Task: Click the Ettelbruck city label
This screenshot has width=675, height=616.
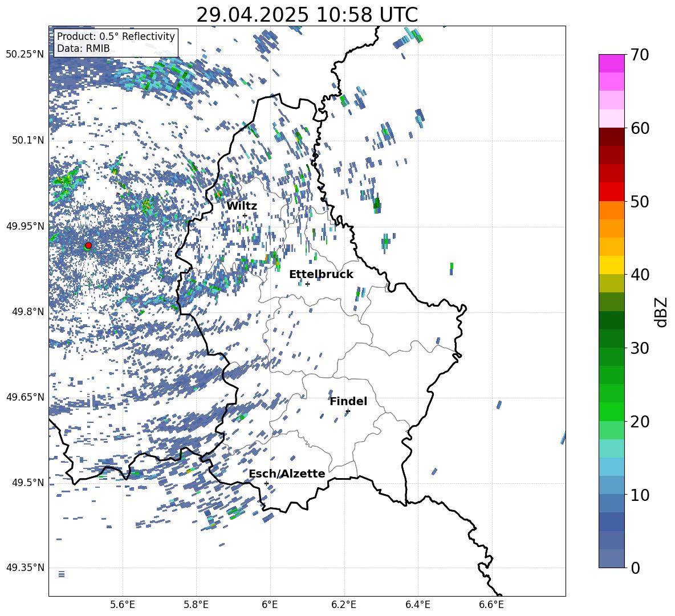Action: (x=321, y=275)
